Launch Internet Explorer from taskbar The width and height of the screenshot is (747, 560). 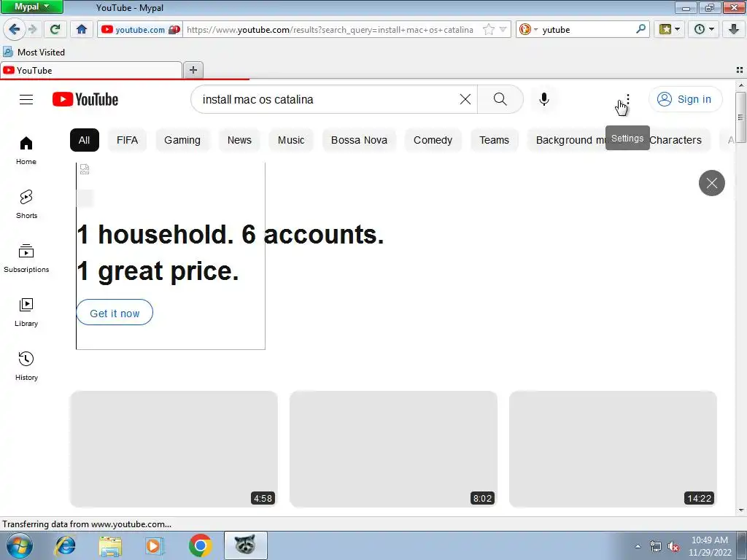(x=65, y=545)
